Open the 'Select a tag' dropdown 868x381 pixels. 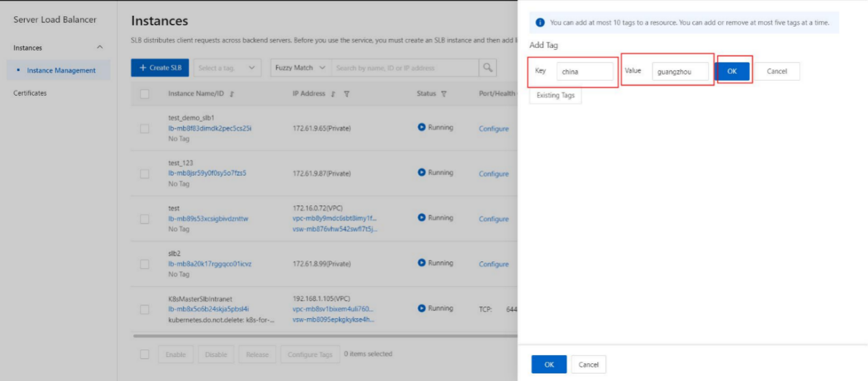coord(227,68)
